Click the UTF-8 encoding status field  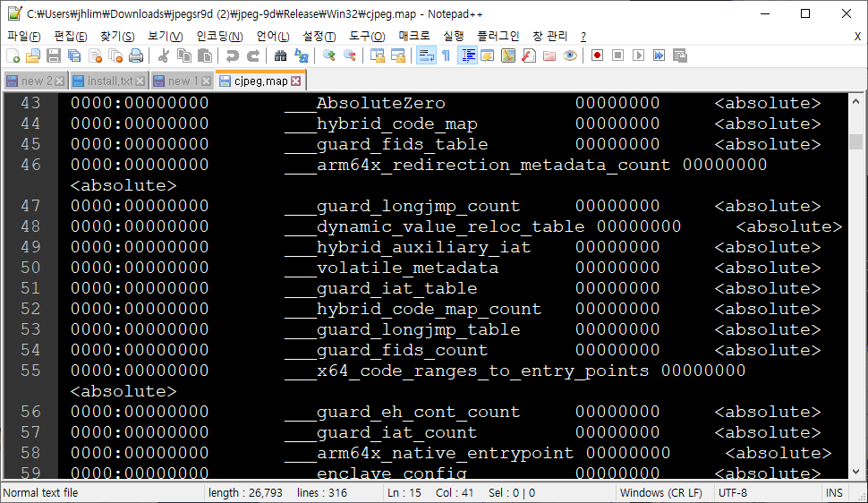[767, 492]
